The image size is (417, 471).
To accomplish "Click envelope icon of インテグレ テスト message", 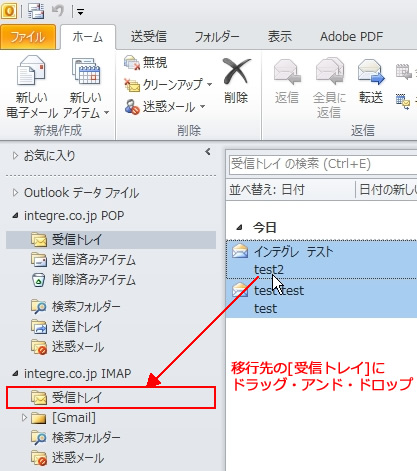I will click(x=240, y=251).
